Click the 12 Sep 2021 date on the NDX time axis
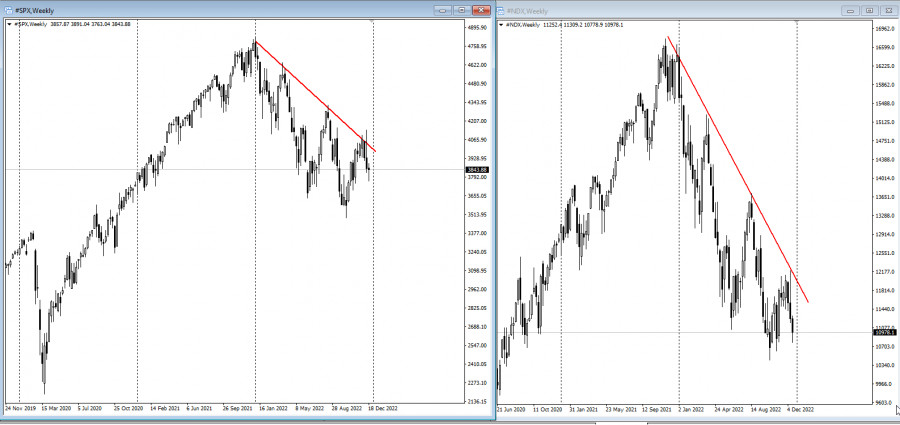 click(x=658, y=409)
